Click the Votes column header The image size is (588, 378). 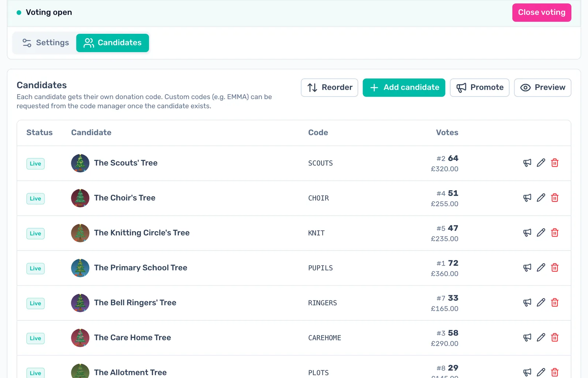[x=447, y=133]
